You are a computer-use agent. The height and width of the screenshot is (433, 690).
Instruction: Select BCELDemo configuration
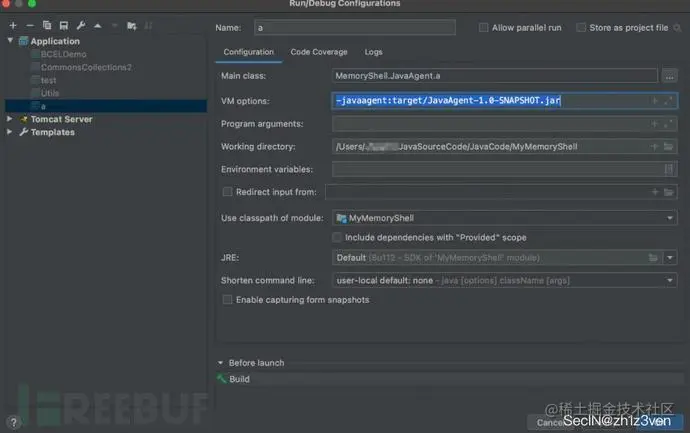(63, 54)
